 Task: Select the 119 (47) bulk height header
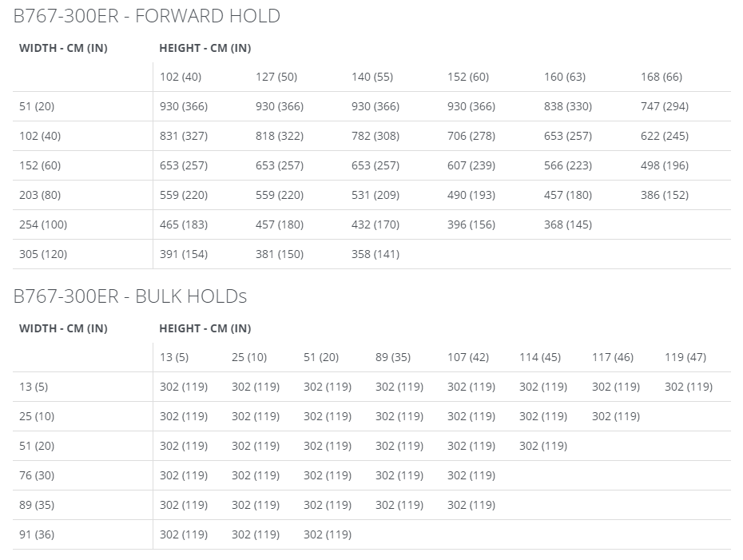click(685, 357)
